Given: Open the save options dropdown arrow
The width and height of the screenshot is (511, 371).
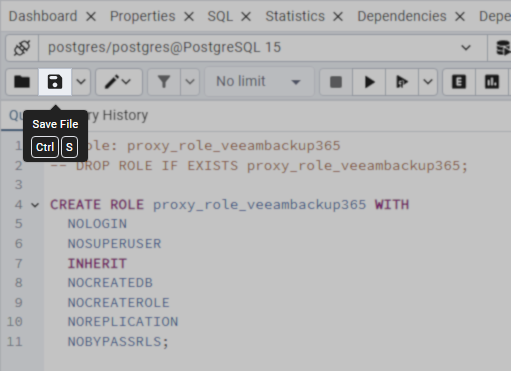Looking at the screenshot, I should pyautogui.click(x=81, y=82).
